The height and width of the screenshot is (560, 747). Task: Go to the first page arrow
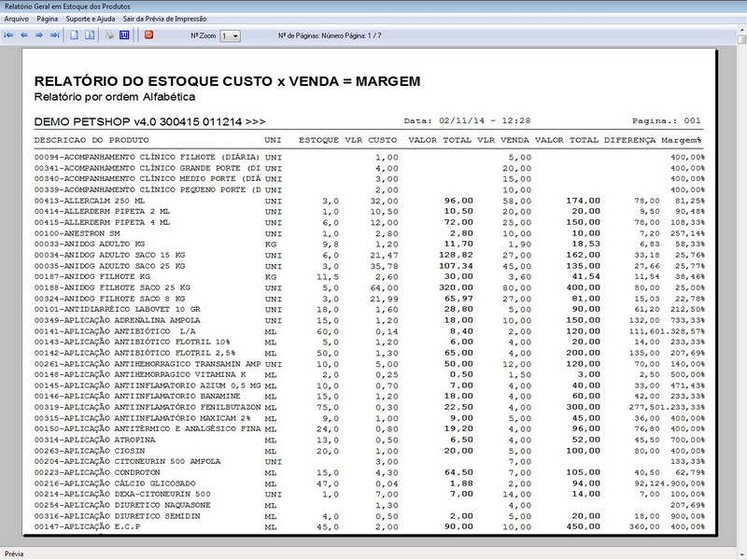(9, 35)
